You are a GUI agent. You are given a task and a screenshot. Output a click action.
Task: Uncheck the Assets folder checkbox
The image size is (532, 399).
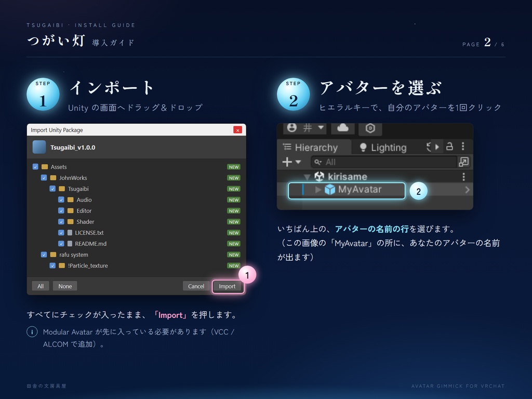tap(35, 167)
